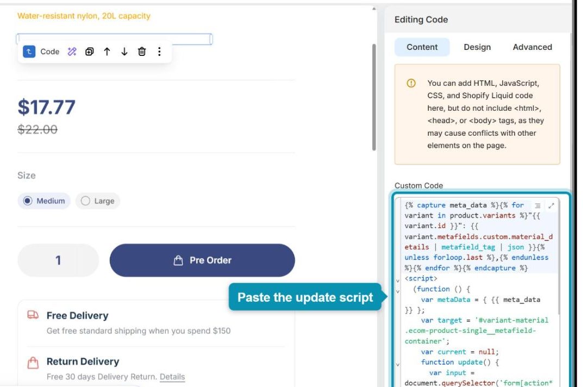Image resolution: width=588 pixels, height=387 pixels.
Task: Click the Return Delivery heading
Action: click(83, 361)
